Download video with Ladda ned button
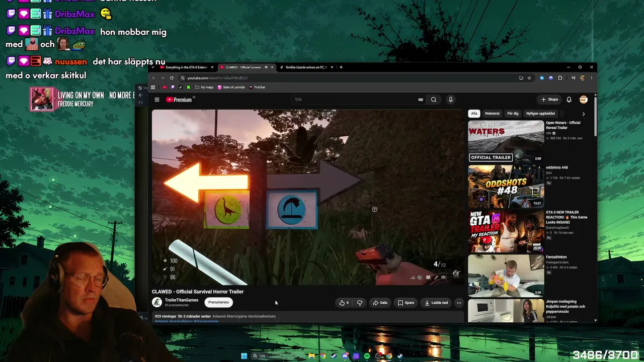The image size is (644, 362). point(436,303)
